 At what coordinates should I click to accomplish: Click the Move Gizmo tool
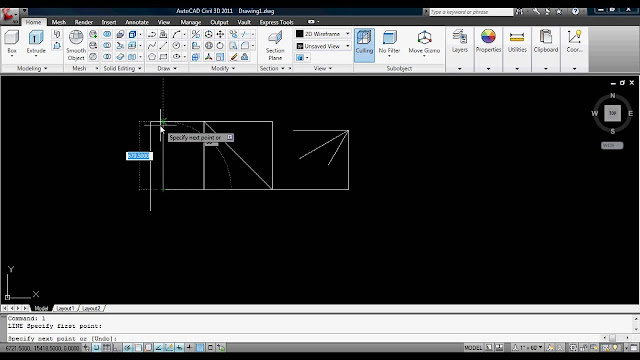424,42
